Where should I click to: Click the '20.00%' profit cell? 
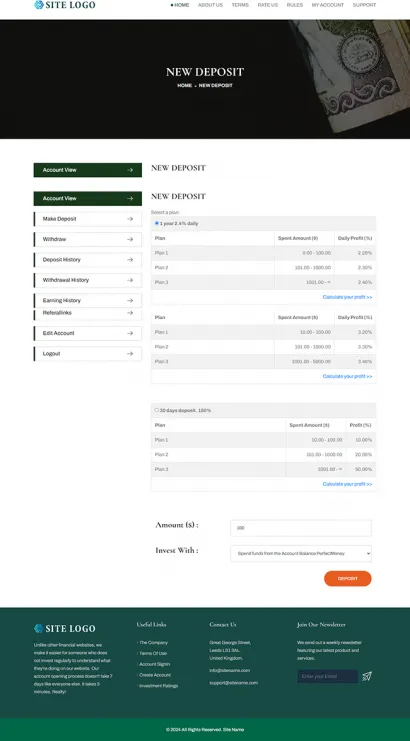click(361, 455)
